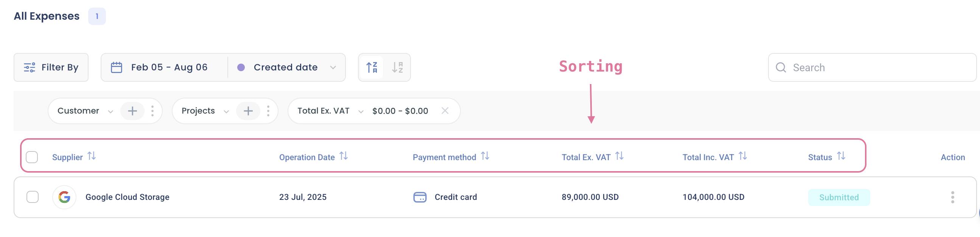Expand the Projects filter dropdown
The image size is (980, 237).
(226, 111)
